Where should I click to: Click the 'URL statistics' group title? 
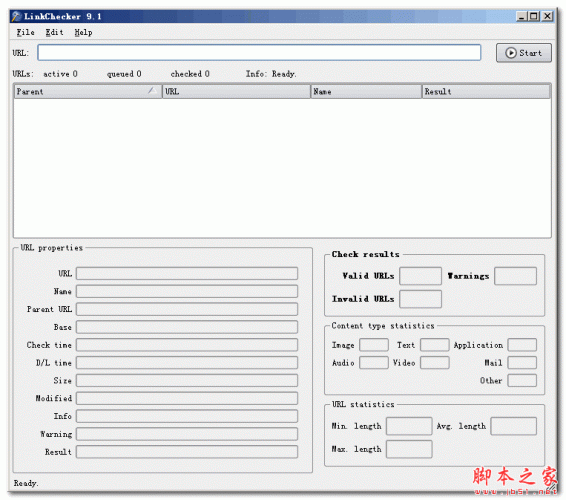tap(363, 404)
